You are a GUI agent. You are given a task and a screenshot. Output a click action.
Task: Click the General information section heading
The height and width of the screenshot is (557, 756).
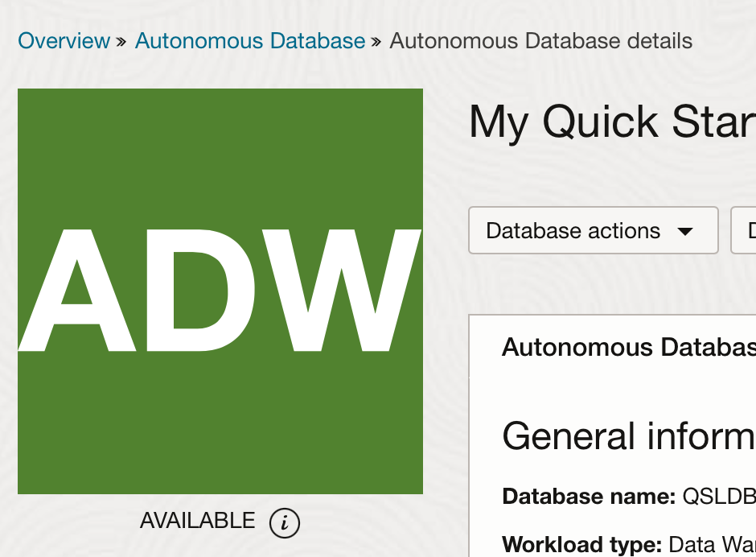click(x=627, y=436)
